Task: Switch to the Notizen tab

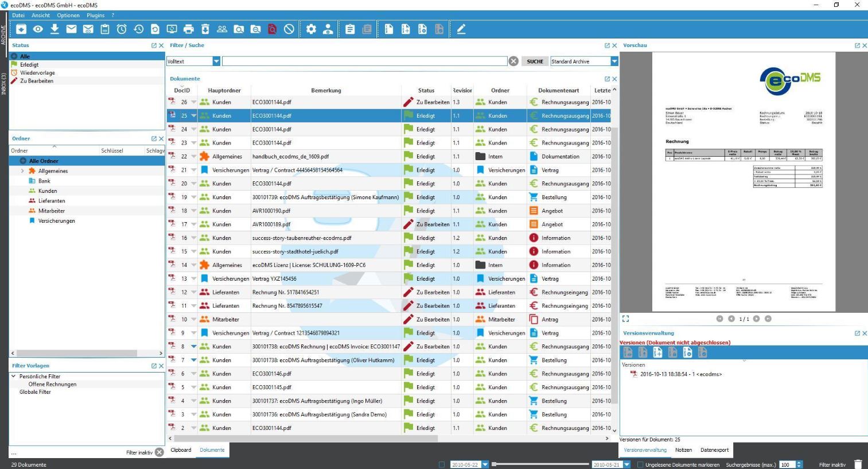Action: [x=683, y=450]
